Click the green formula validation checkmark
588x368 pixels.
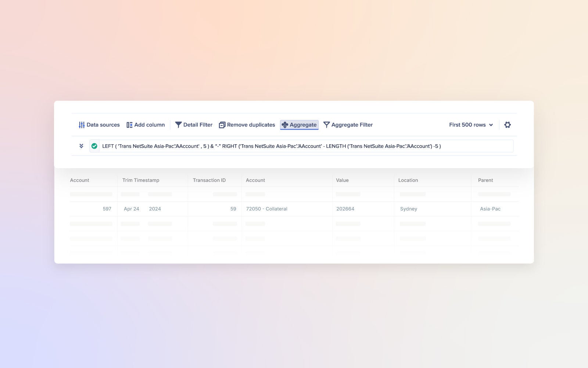[94, 146]
